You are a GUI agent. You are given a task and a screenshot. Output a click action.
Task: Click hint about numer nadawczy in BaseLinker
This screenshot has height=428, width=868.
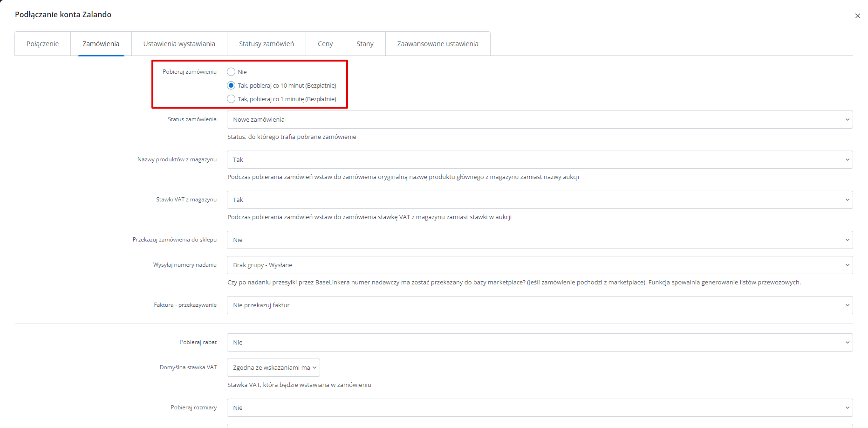[x=514, y=283]
